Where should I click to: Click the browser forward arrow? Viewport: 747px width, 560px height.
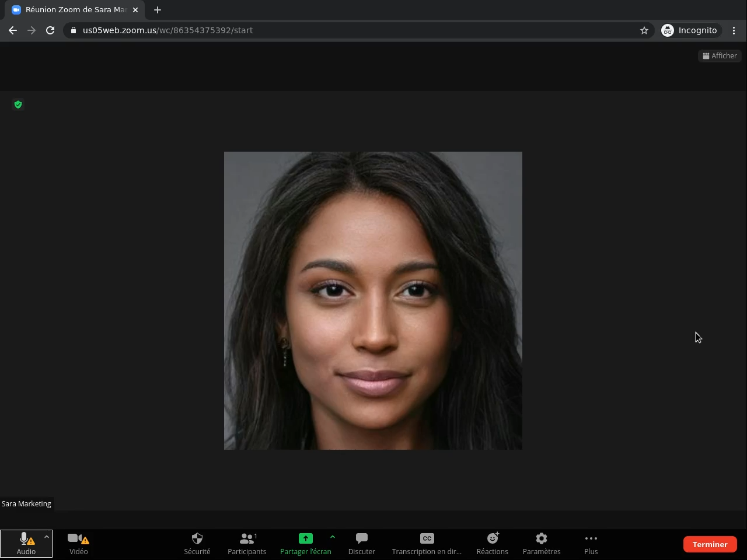[32, 30]
